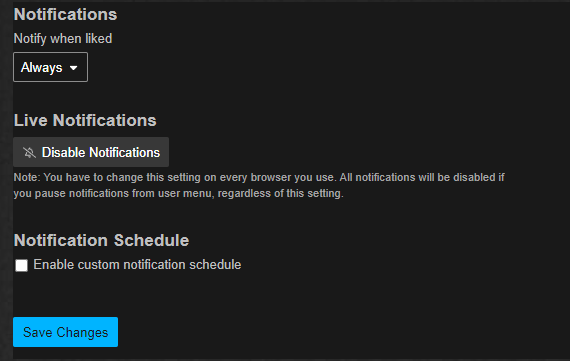
Task: Click the dark vertical strip at the left edge
Action: pos(6,180)
